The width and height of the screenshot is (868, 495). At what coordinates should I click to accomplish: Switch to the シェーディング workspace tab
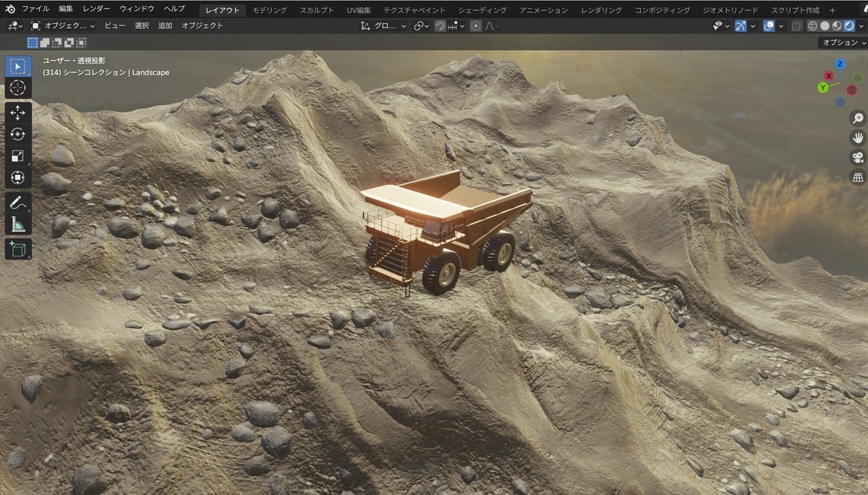[483, 10]
